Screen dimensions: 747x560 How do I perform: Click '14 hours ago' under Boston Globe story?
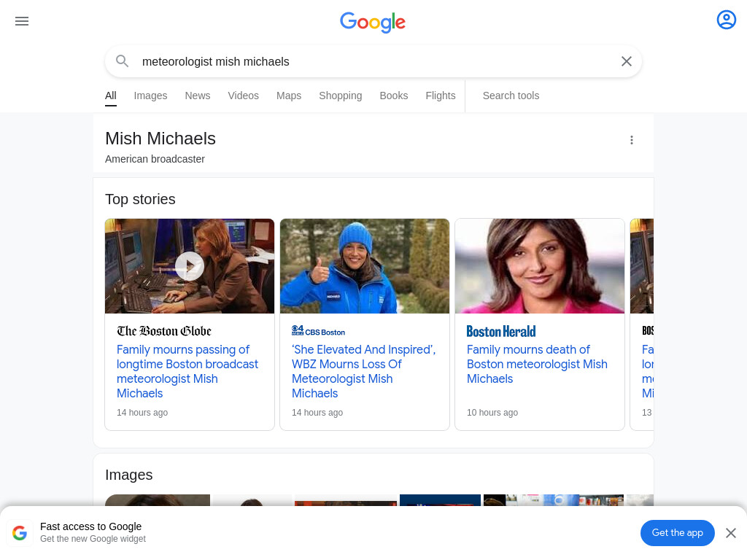(142, 413)
